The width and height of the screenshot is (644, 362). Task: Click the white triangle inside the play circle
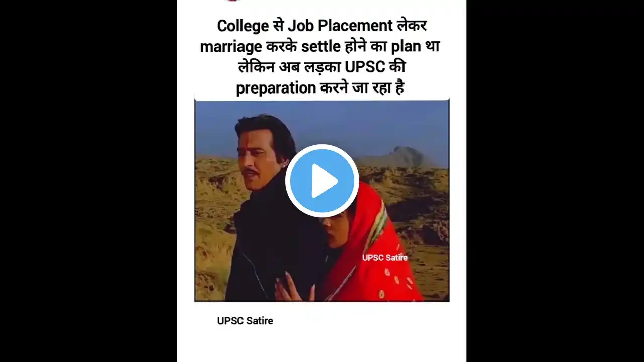pos(324,181)
